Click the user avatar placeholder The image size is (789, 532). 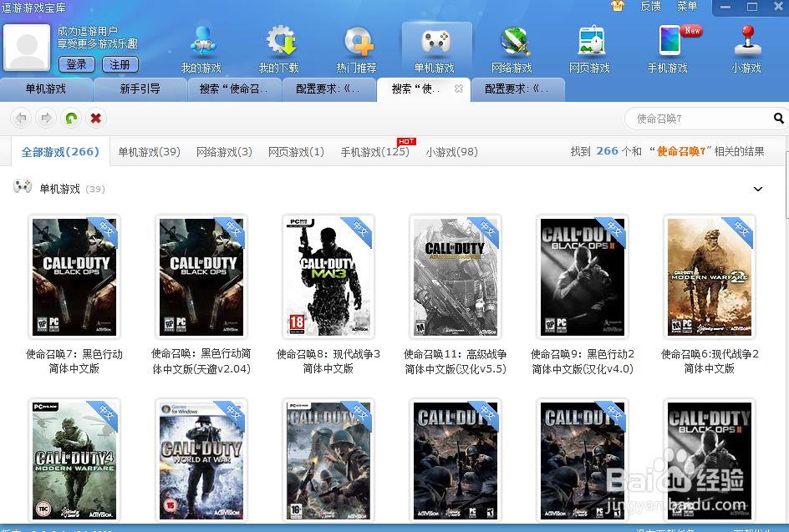coord(28,48)
